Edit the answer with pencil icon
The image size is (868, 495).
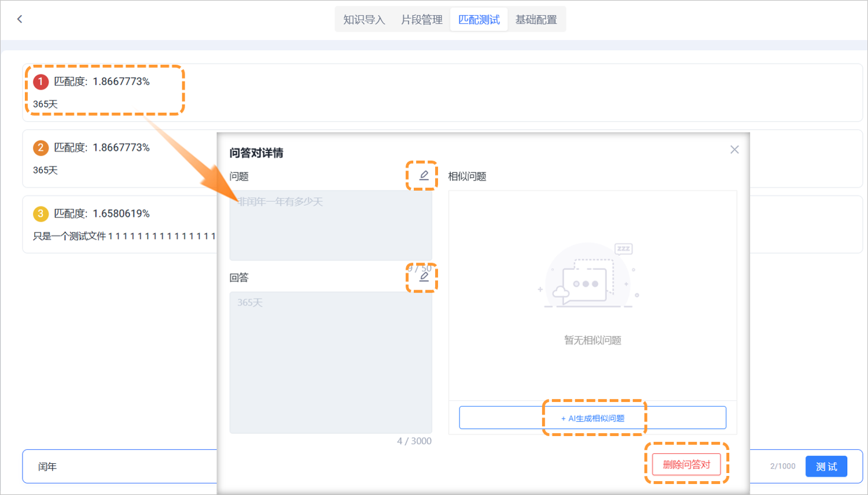424,277
